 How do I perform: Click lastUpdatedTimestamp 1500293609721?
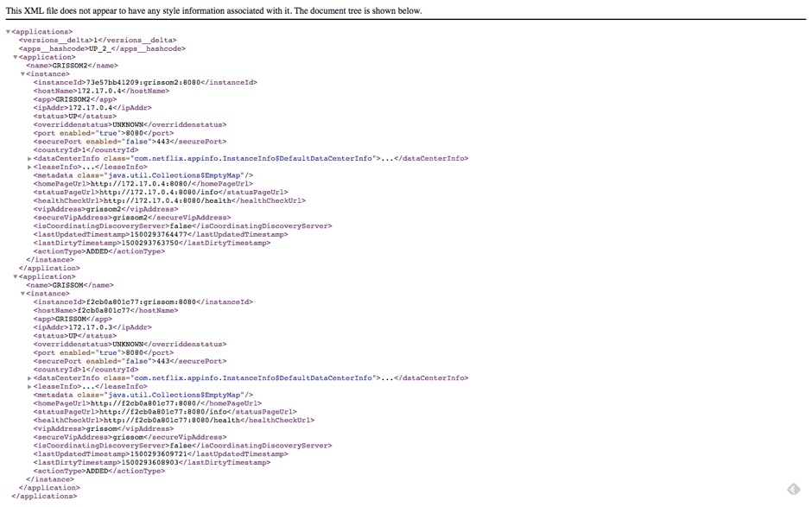[161, 454]
